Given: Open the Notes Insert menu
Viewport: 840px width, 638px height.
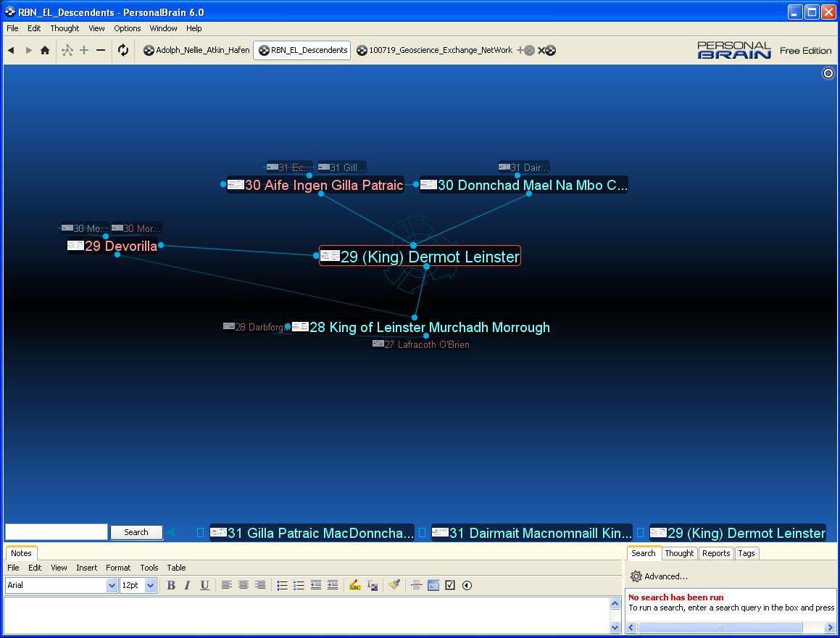Looking at the screenshot, I should (86, 568).
